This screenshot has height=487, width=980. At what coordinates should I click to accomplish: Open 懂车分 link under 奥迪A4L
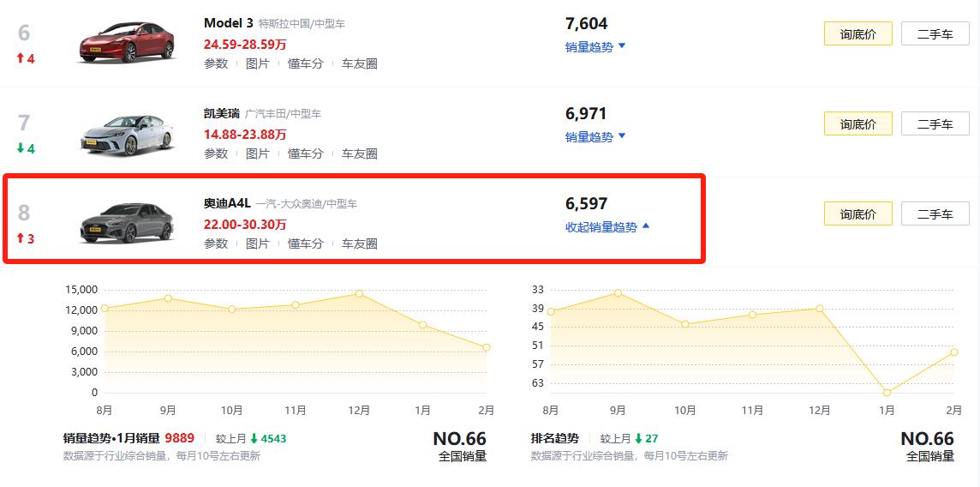click(x=305, y=243)
